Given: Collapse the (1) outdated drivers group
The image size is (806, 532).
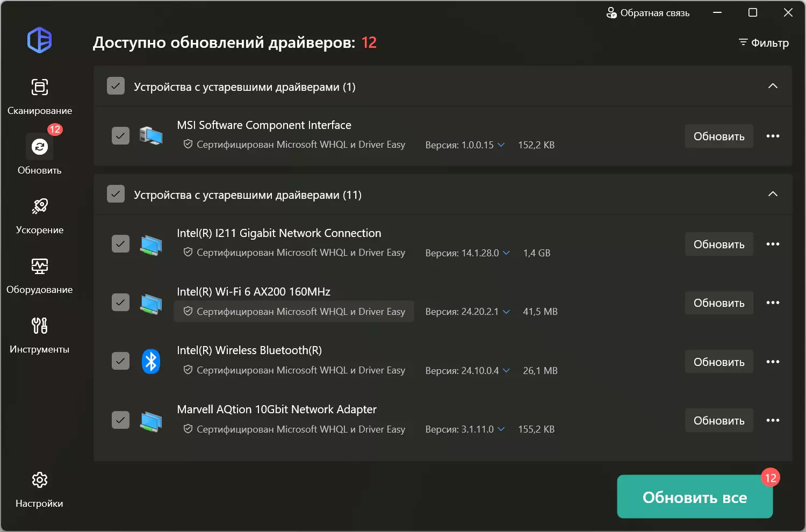Looking at the screenshot, I should coord(773,86).
